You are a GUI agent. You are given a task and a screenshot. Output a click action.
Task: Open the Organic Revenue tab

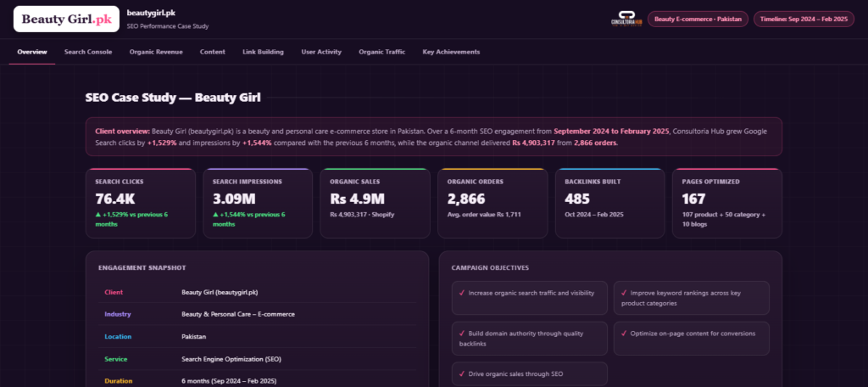[x=156, y=52]
